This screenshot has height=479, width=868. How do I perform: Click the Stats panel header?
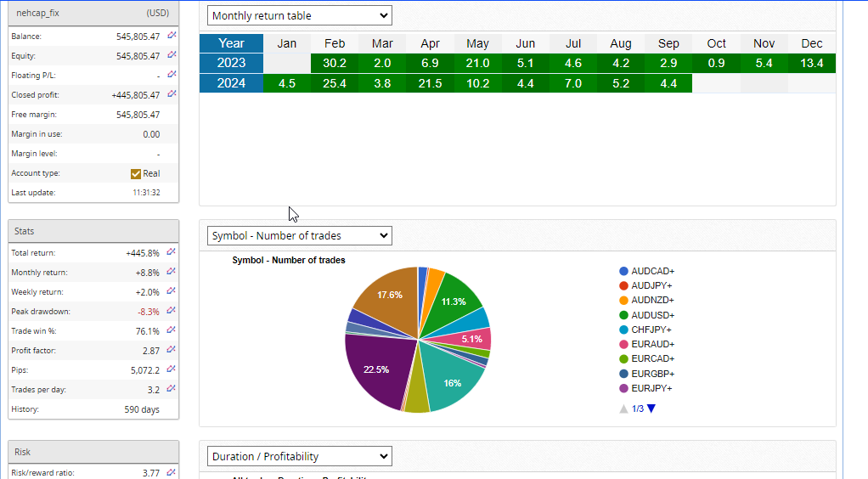93,231
